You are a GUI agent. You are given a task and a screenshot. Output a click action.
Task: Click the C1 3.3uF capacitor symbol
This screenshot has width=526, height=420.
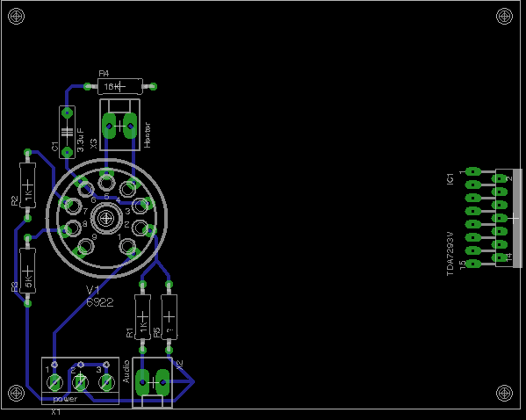(x=67, y=133)
